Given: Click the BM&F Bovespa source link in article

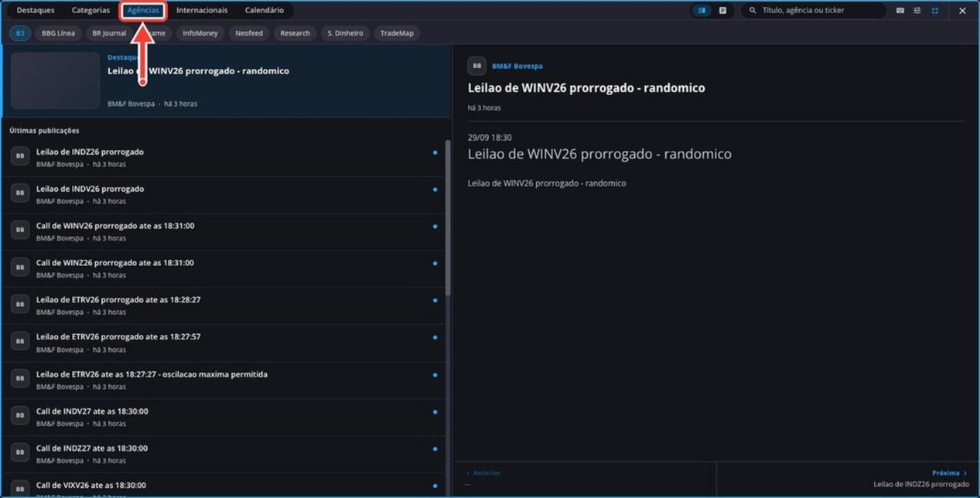Looking at the screenshot, I should (517, 67).
